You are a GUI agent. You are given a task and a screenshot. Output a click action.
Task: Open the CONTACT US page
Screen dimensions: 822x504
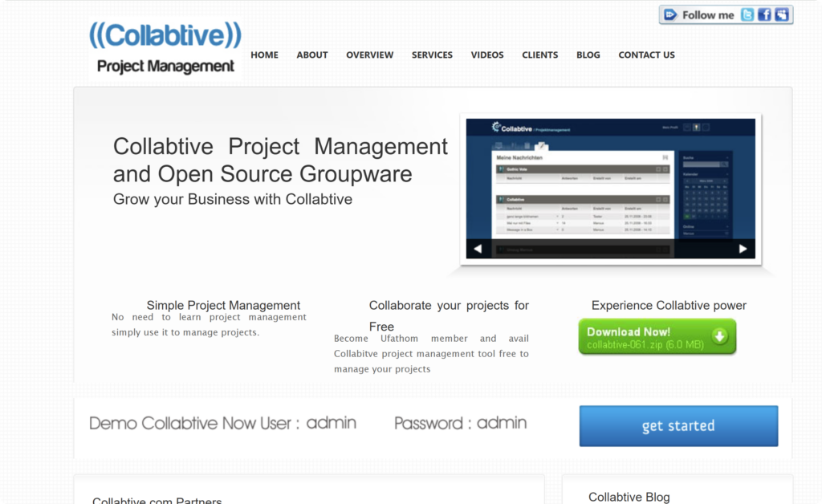[x=646, y=55]
